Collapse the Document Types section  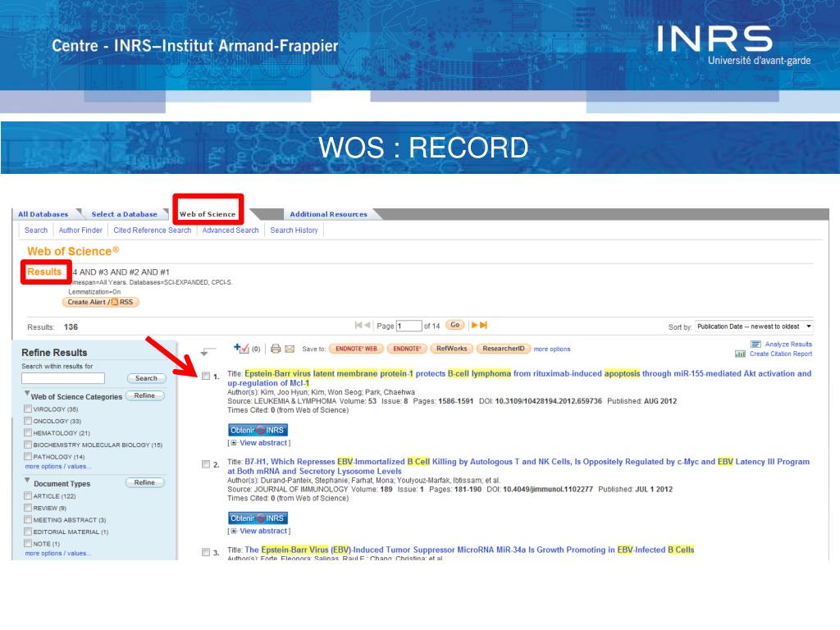click(x=27, y=481)
